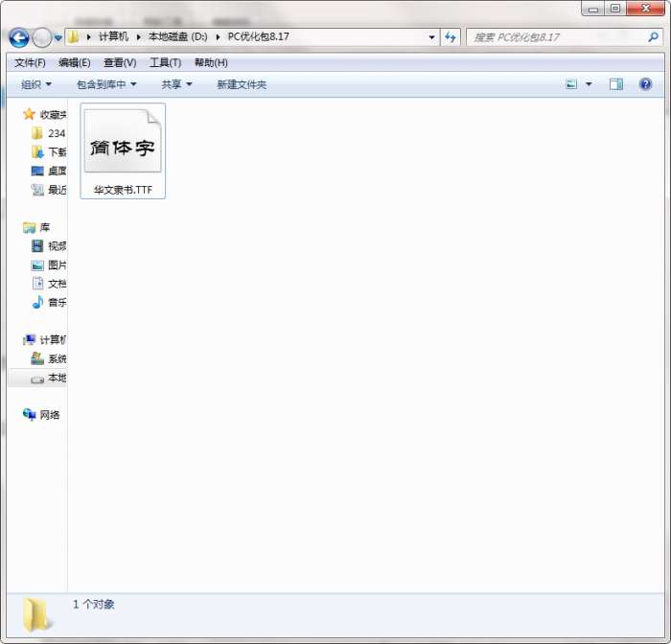The image size is (671, 644).
Task: Open the 网络 network icon in sidebar
Action: click(x=29, y=414)
